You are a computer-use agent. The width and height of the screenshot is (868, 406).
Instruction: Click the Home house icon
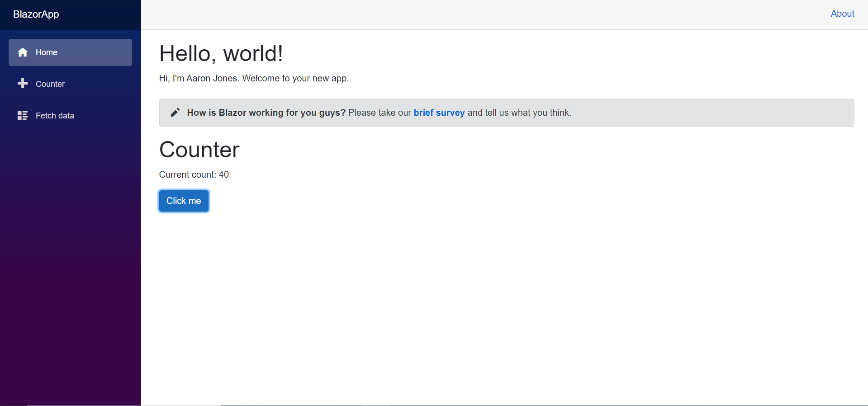(23, 52)
